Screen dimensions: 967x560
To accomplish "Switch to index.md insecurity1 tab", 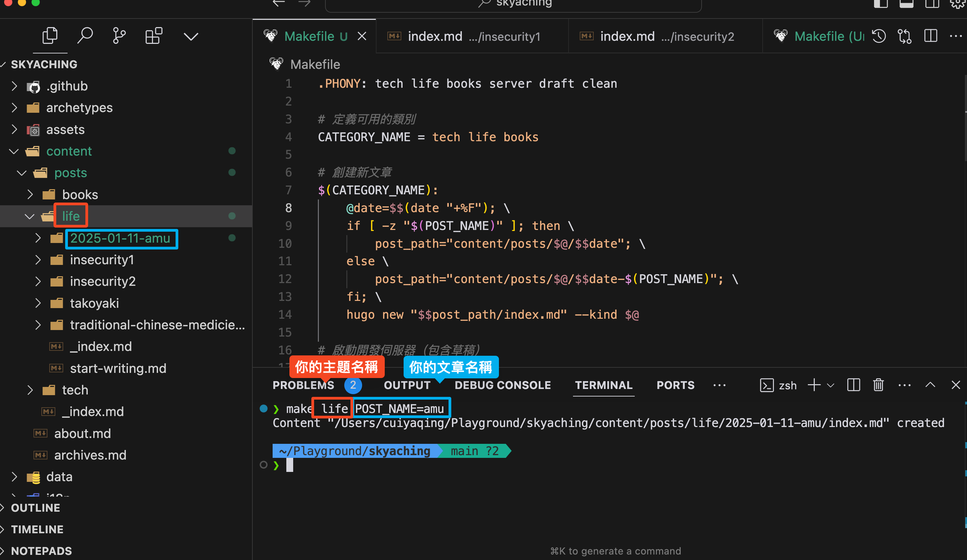I will pos(473,36).
